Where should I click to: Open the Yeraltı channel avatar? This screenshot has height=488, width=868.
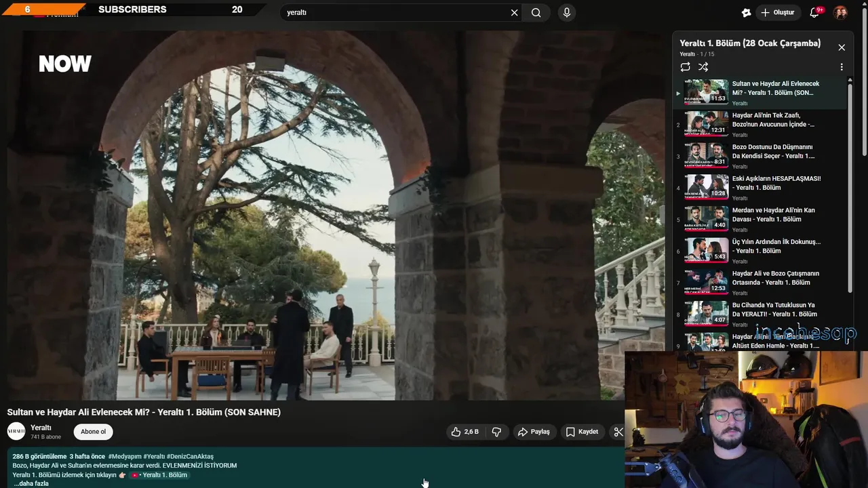pos(16,431)
